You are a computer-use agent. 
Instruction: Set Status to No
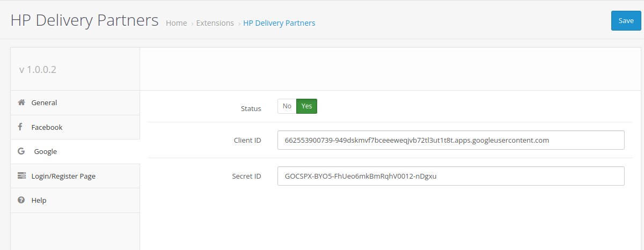coord(287,106)
